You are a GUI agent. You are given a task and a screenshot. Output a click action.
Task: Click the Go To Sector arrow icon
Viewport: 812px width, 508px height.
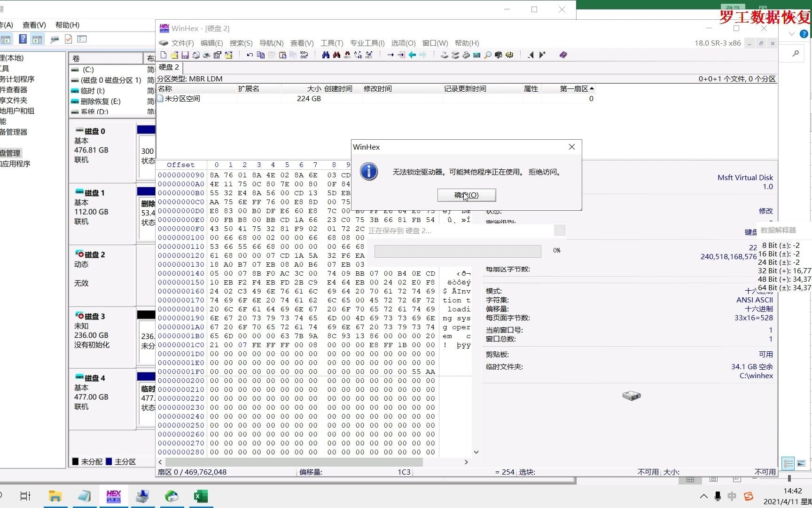[x=401, y=55]
